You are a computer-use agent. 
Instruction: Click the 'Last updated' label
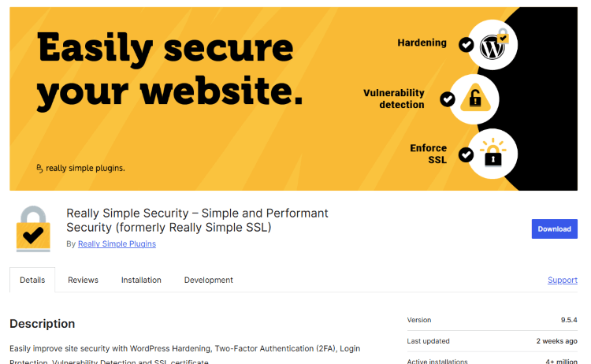coord(428,341)
